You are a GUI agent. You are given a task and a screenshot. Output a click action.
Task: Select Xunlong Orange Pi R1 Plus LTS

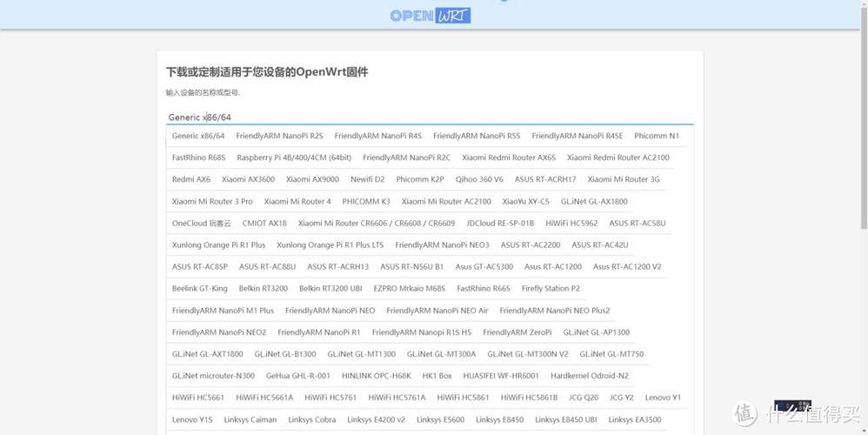pyautogui.click(x=330, y=244)
